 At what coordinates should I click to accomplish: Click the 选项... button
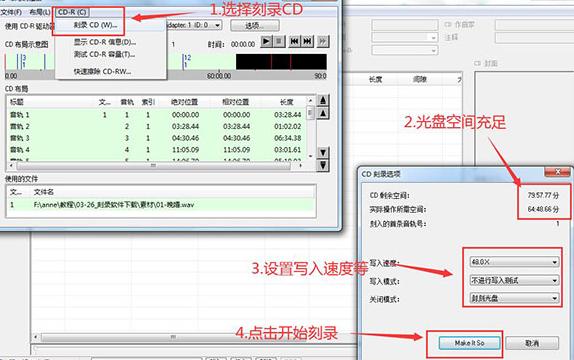point(255,25)
